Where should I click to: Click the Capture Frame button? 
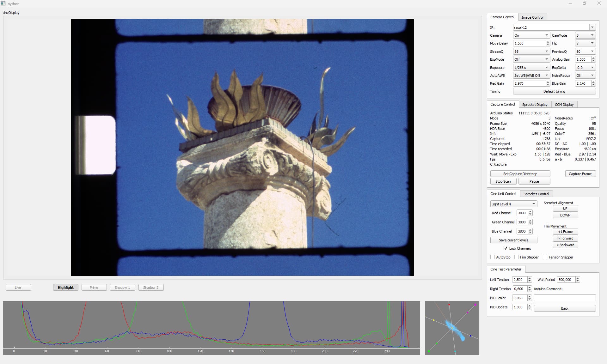580,174
